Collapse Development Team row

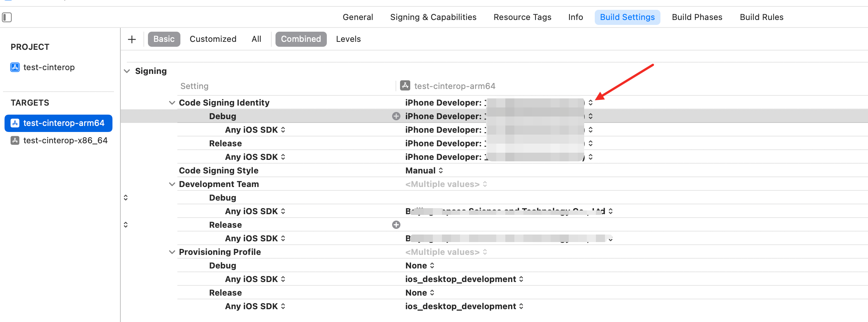172,184
